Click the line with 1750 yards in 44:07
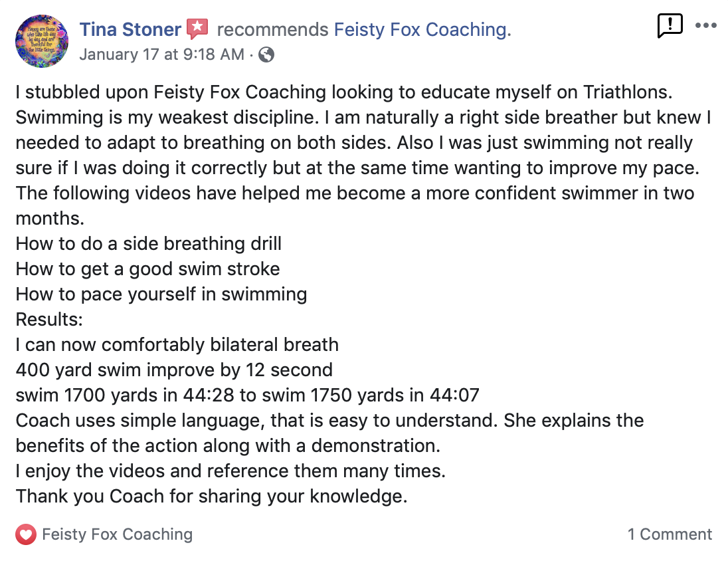Viewport: 728px width, 561px height. click(x=247, y=395)
